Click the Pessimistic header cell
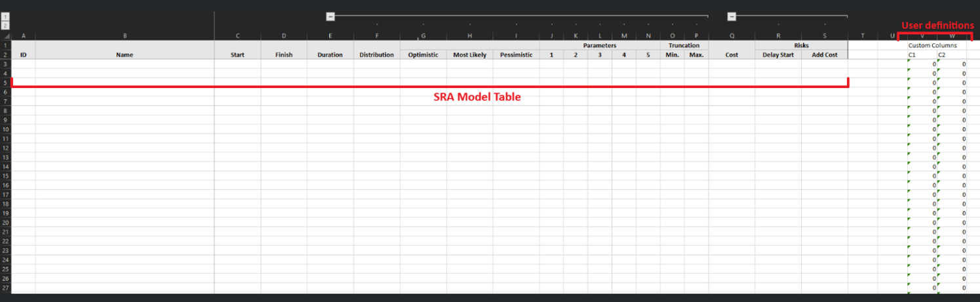 pyautogui.click(x=516, y=54)
